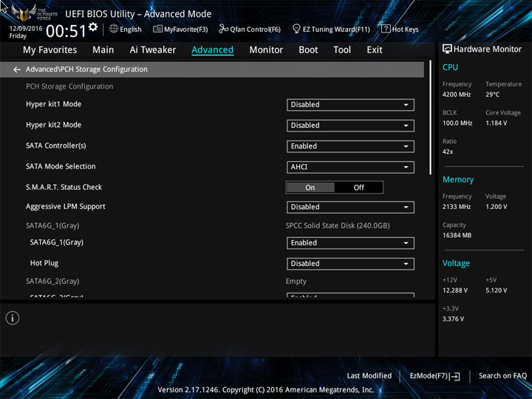This screenshot has height=399, width=532.
Task: Click Search on FAQ link
Action: (x=502, y=375)
